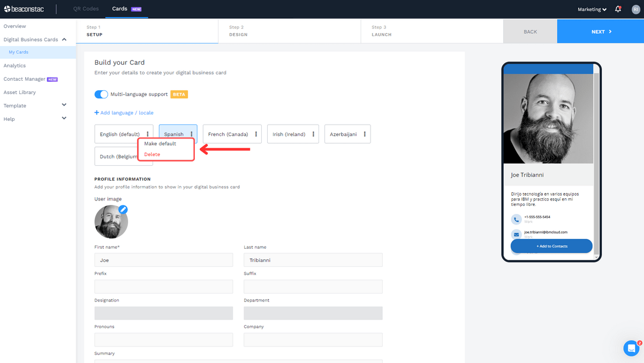
Task: Open French (Canada) three-dot menu
Action: (x=256, y=134)
